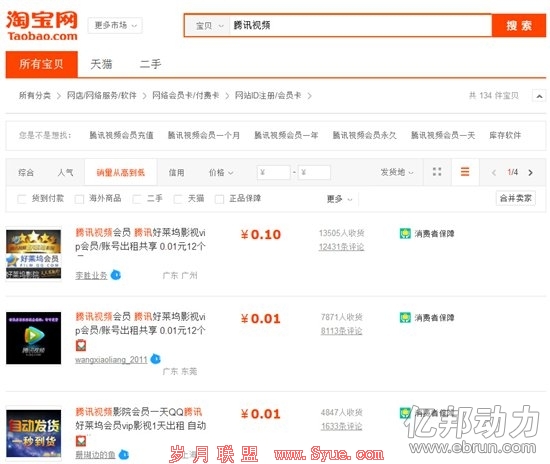Expand the 更多 filter options
This screenshot has width=550, height=464.
(x=340, y=199)
